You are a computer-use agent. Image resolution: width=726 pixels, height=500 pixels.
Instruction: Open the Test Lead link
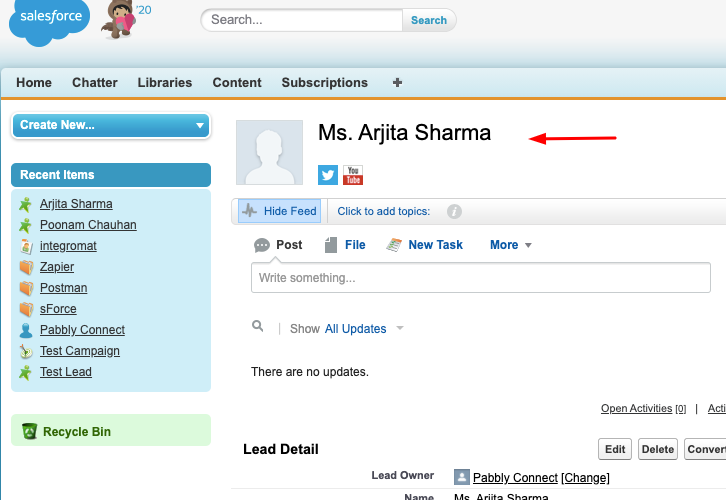66,372
